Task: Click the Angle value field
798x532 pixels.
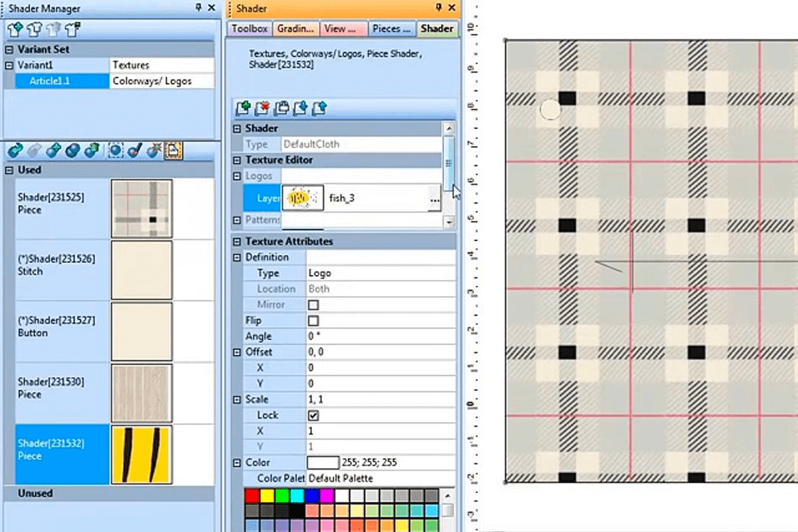Action: click(381, 337)
